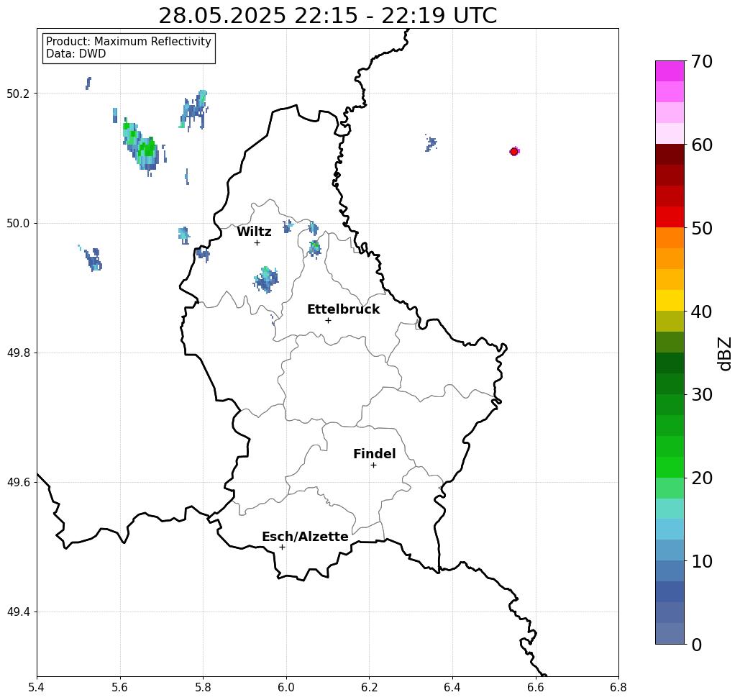Click the colorbar label 10
Viewport: 740px width, 700px height.
(701, 561)
